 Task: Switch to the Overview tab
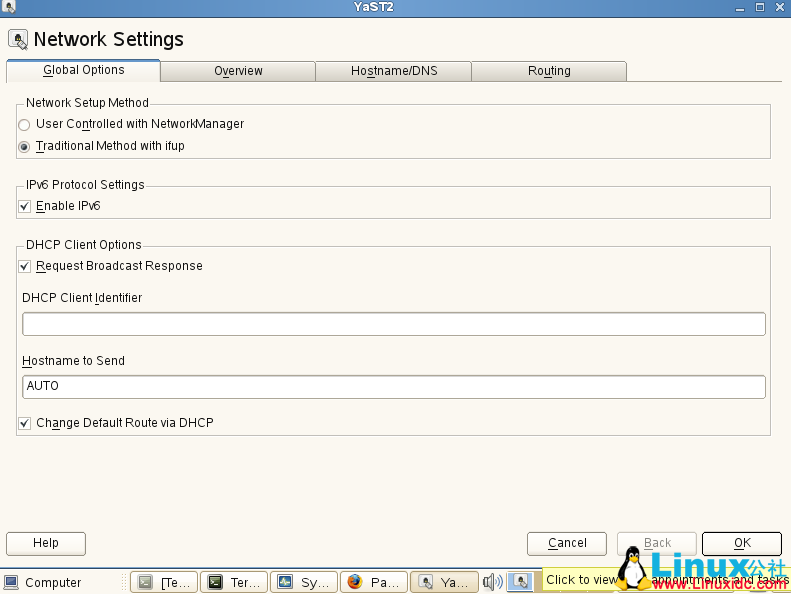tap(238, 71)
